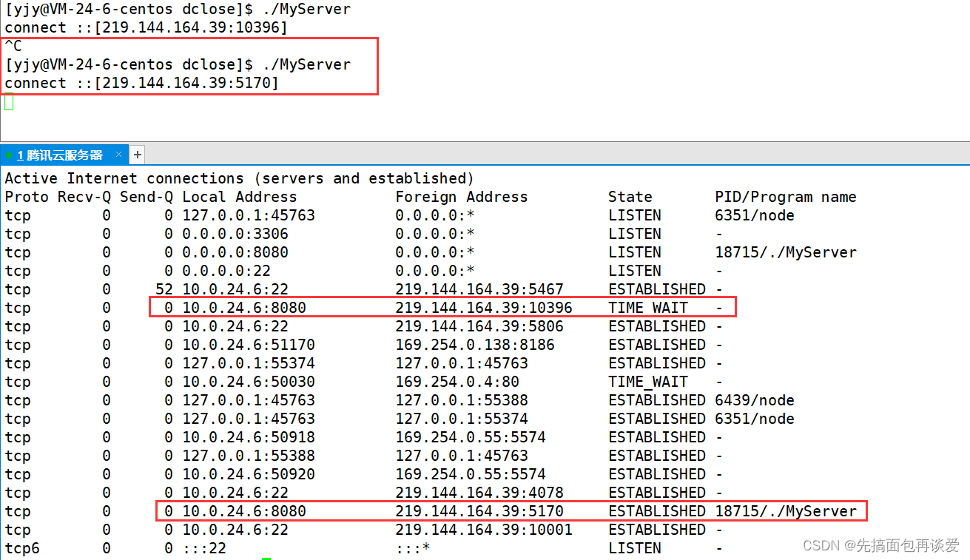Click 18715/./MyServer in the ESTABLISHED row

click(x=786, y=511)
